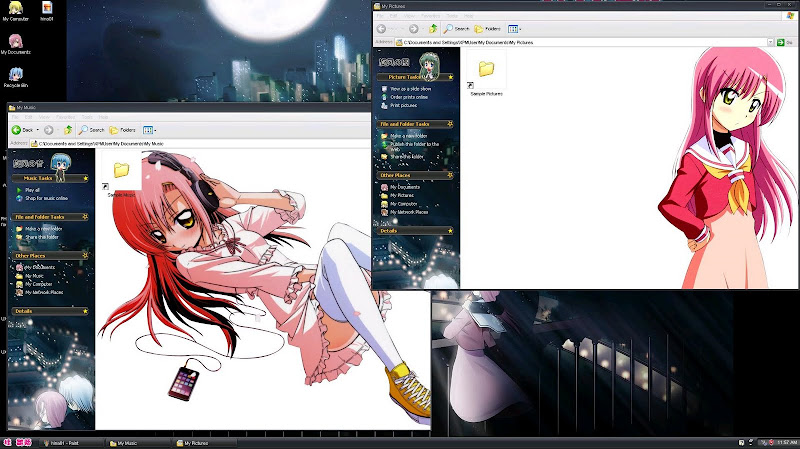Open My Network Places in My Pictures sidebar

tap(409, 212)
